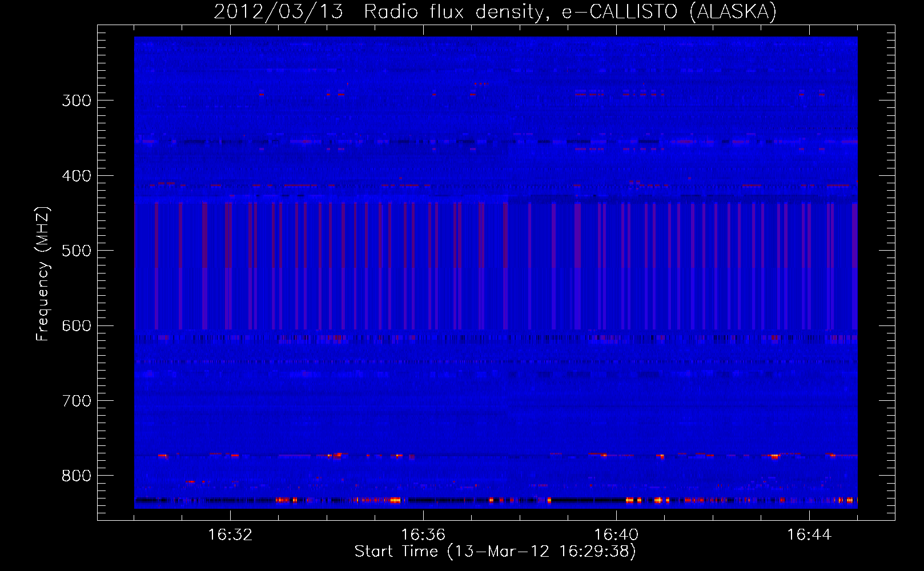The width and height of the screenshot is (924, 571).
Task: Click the 700 frequency tick label
Action: [77, 401]
